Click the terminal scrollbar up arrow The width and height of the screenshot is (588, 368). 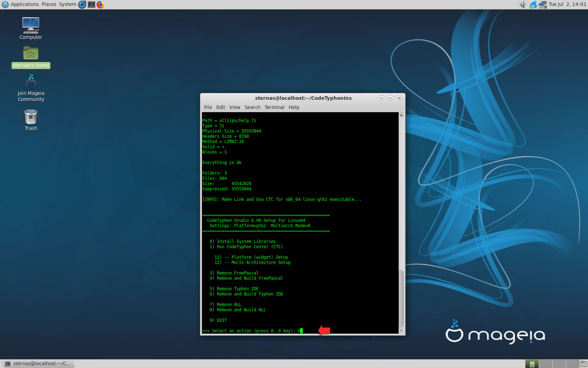tap(401, 115)
